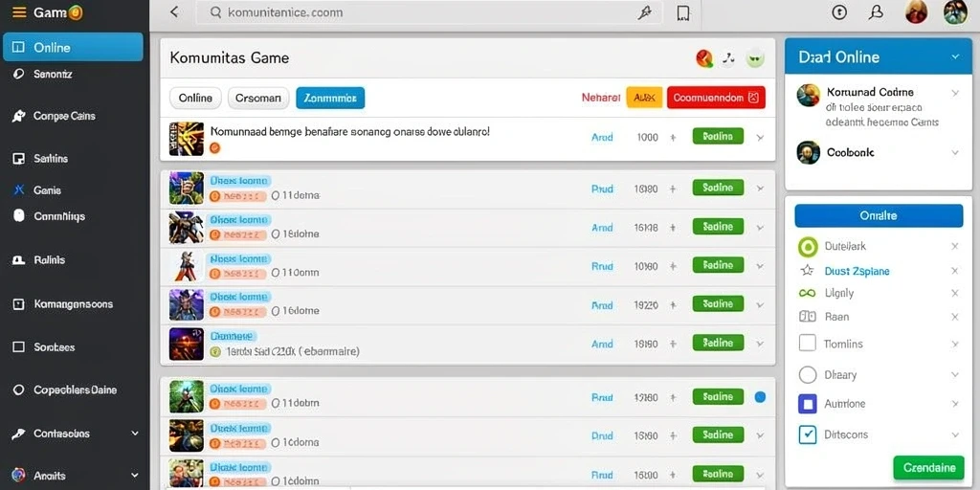
Task: Toggle the blue dot in the 19180 row
Action: click(x=760, y=396)
